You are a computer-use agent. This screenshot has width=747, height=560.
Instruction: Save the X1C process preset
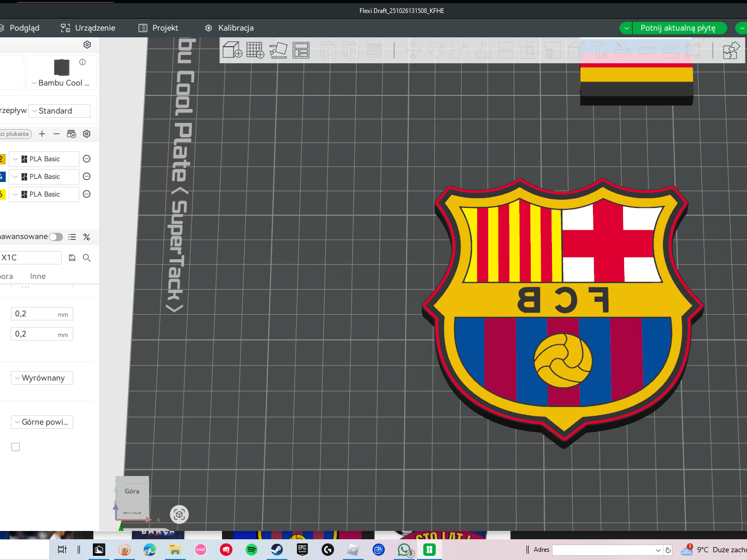[72, 258]
